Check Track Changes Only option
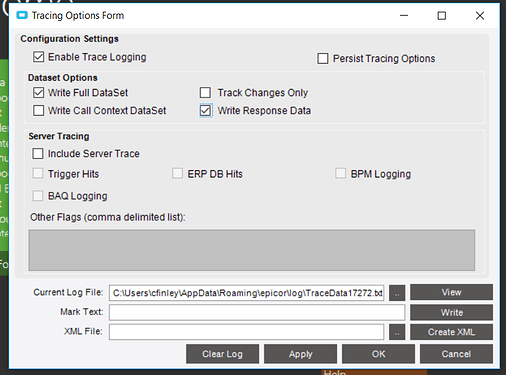The width and height of the screenshot is (506, 375). tap(205, 93)
